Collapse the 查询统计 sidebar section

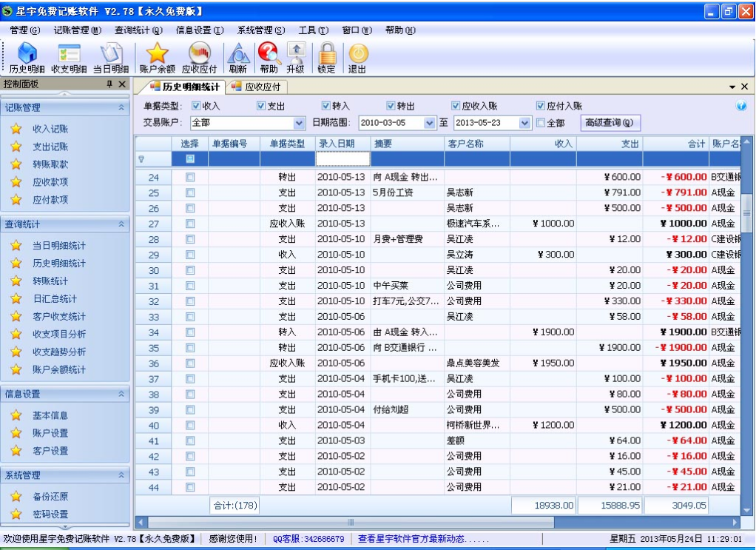[x=121, y=224]
